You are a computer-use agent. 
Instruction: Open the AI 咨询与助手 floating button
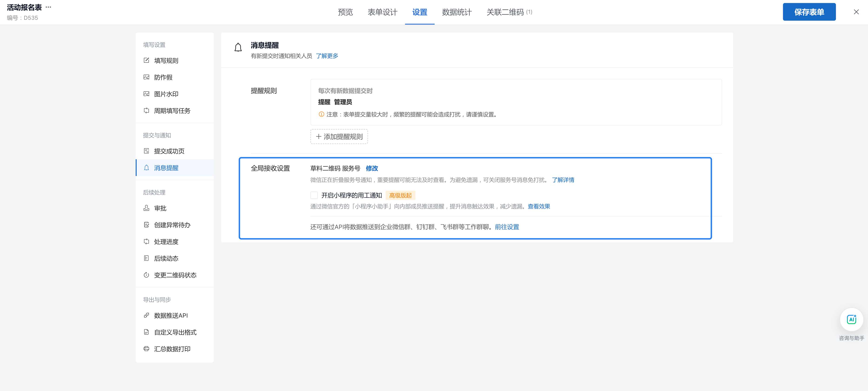[x=852, y=319]
